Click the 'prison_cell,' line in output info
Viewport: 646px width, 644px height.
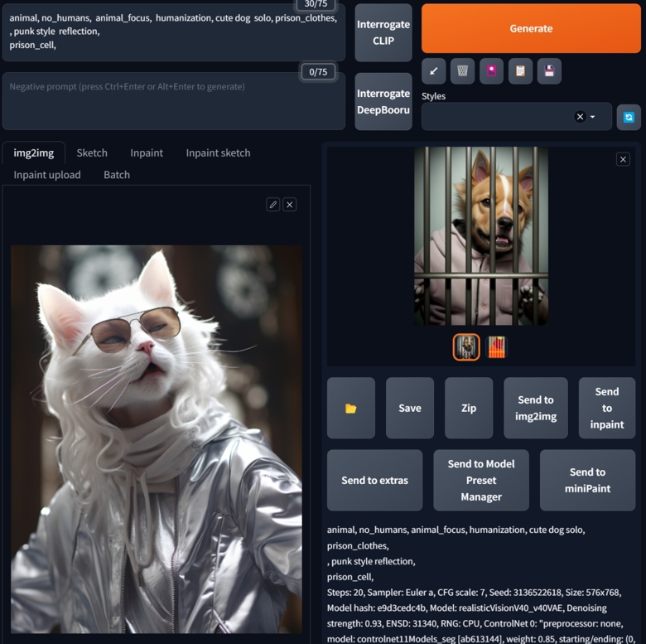350,577
